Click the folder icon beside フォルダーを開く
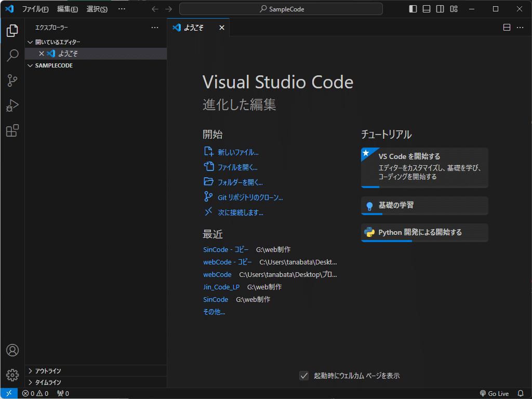This screenshot has width=532, height=399. 208,181
